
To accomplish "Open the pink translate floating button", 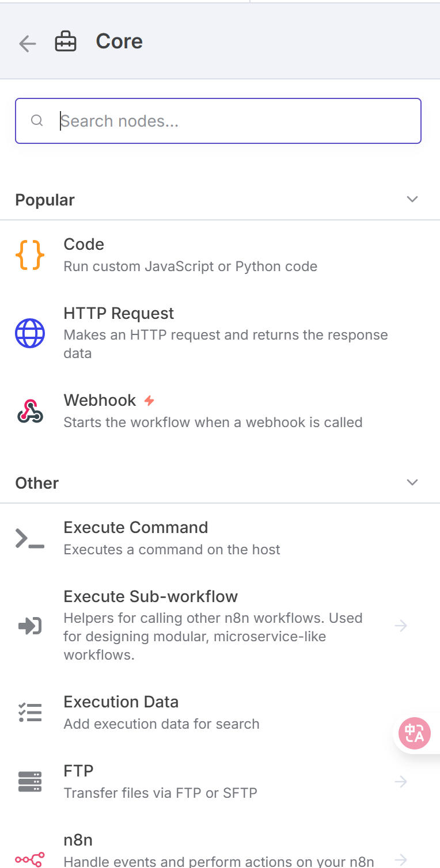I will click(415, 733).
